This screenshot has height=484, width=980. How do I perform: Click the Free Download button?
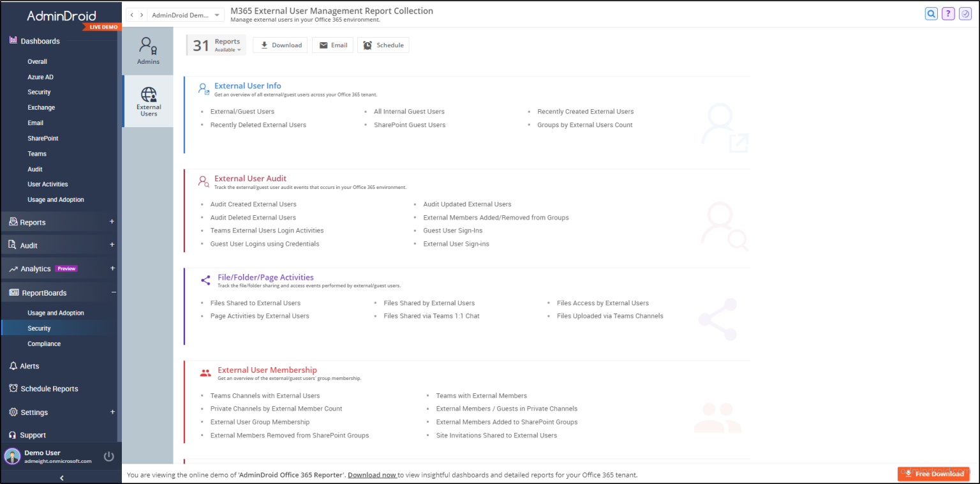(933, 474)
